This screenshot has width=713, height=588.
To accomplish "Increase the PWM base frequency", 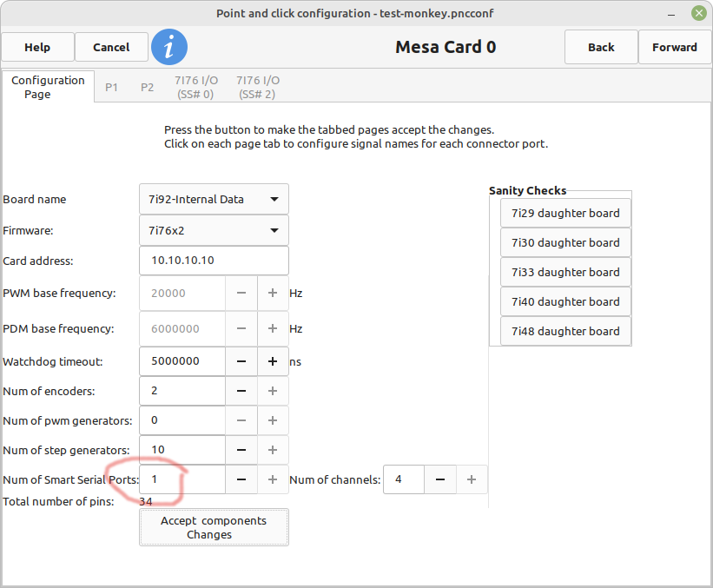I will 273,294.
